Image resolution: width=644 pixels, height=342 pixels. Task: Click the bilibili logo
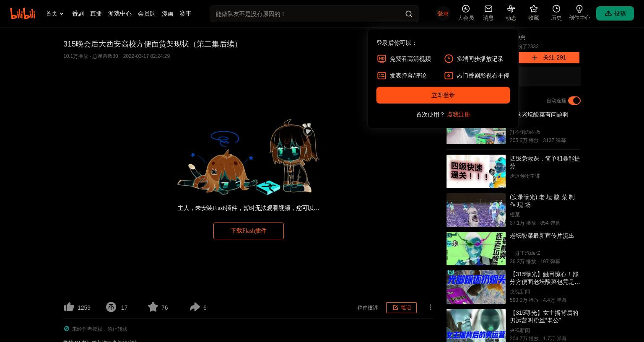point(23,13)
